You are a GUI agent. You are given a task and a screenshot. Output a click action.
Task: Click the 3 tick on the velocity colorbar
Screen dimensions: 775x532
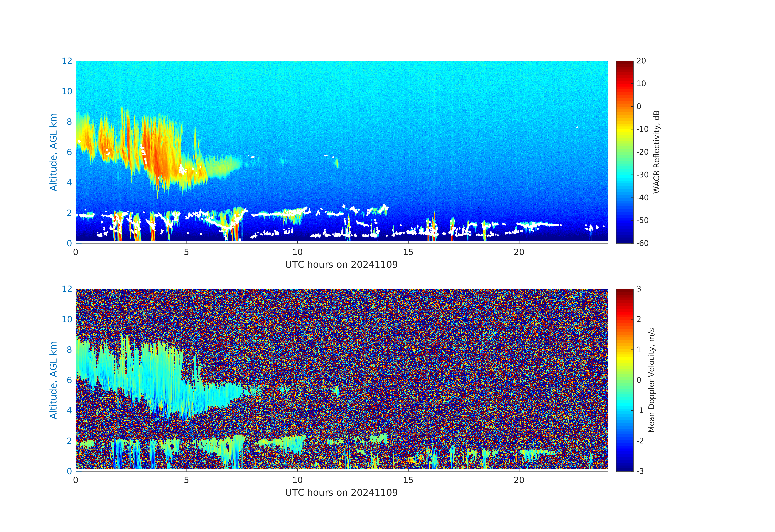point(639,289)
